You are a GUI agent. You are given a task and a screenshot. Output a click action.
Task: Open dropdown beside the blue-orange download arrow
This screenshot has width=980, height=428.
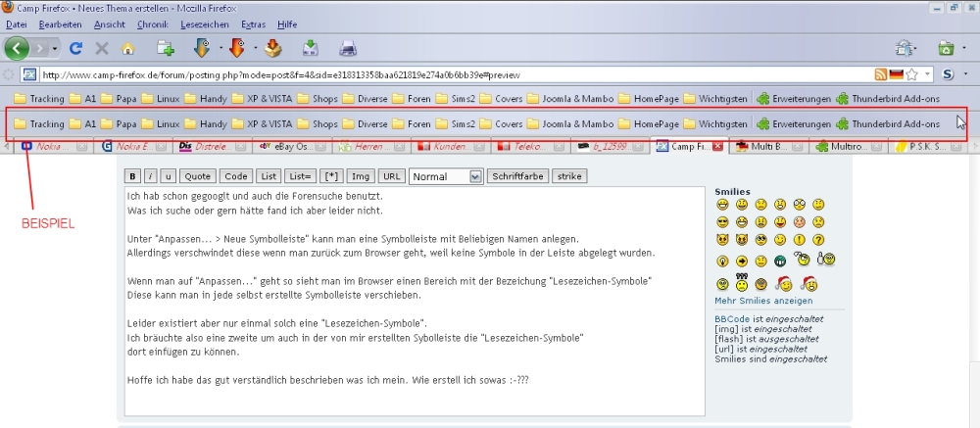(221, 47)
